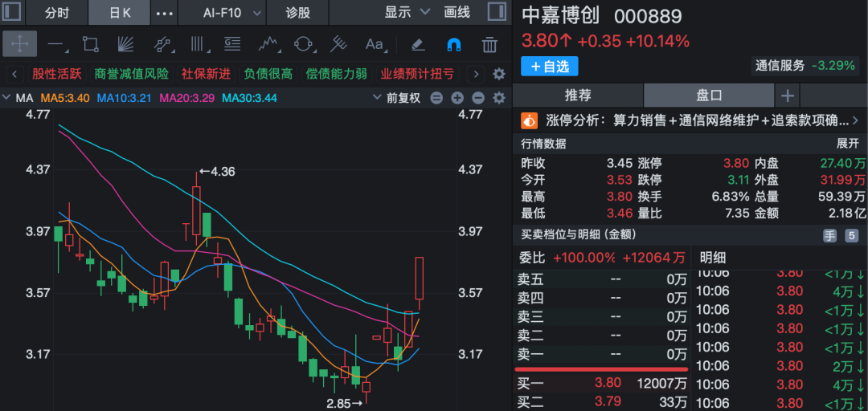Click the MA5:3.40 indicator label
This screenshot has width=868, height=411.
(x=65, y=99)
